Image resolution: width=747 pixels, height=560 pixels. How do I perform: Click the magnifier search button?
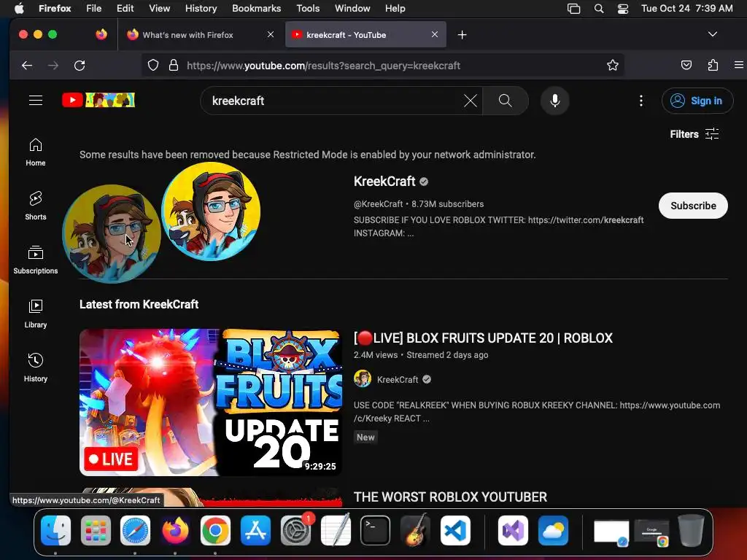(506, 101)
